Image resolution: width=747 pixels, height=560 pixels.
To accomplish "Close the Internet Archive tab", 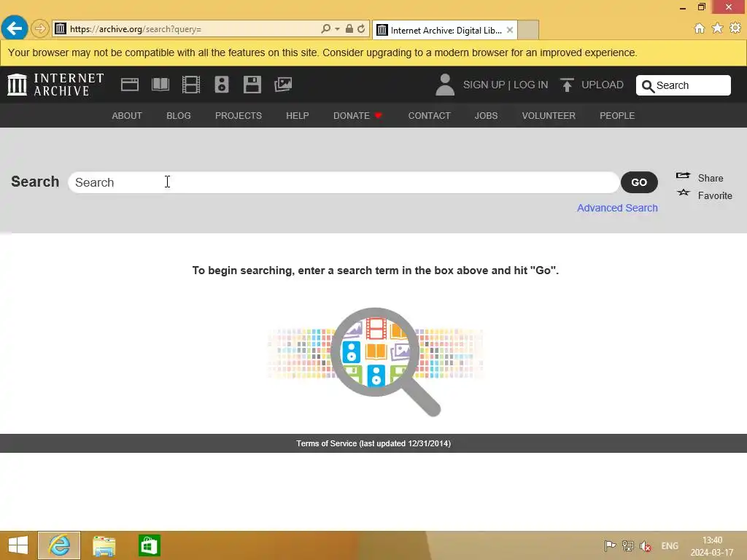I will (x=510, y=30).
